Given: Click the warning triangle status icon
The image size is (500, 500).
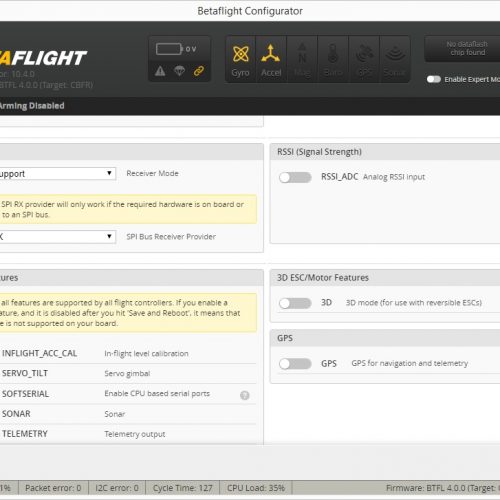Looking at the screenshot, I should (x=160, y=71).
